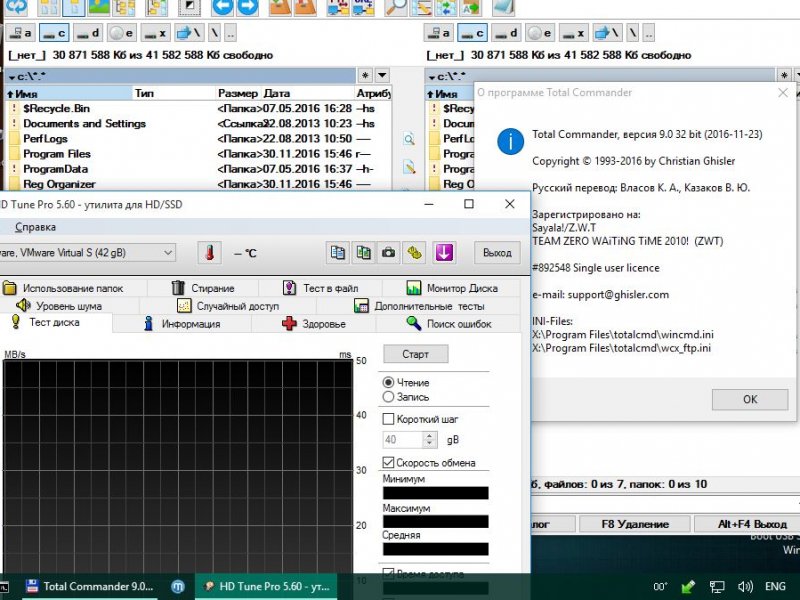Open network neighborhood in left panel
The height and width of the screenshot is (600, 800).
coord(189,33)
